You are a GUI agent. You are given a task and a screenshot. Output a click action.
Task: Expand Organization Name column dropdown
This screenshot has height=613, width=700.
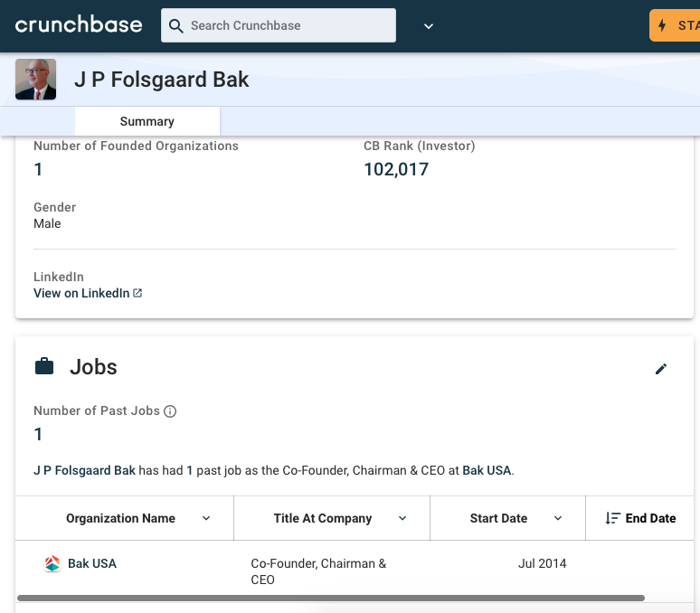206,518
